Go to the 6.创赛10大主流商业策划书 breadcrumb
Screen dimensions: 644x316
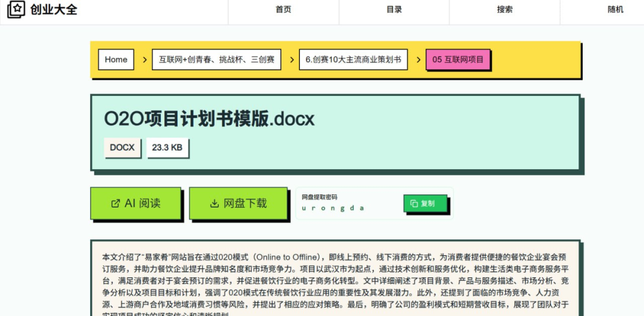coord(353,60)
